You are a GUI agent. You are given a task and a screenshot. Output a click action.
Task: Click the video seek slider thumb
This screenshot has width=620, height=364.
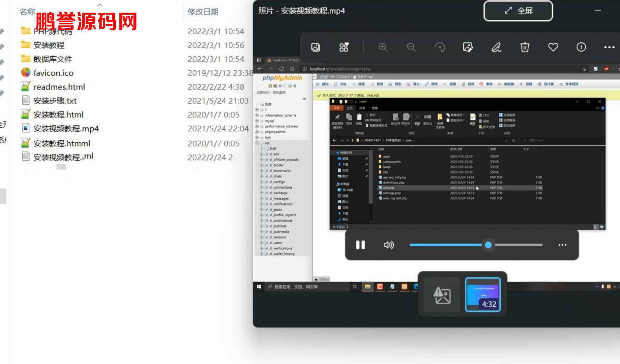pos(488,245)
